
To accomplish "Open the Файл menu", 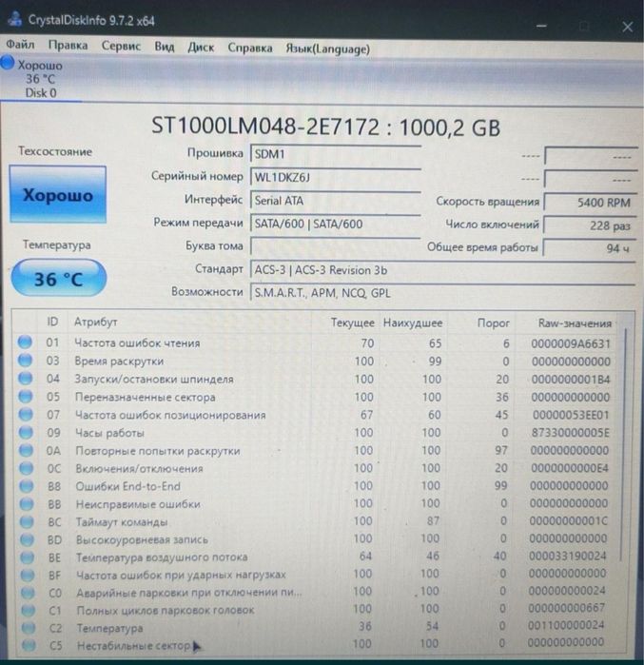I will pyautogui.click(x=20, y=44).
